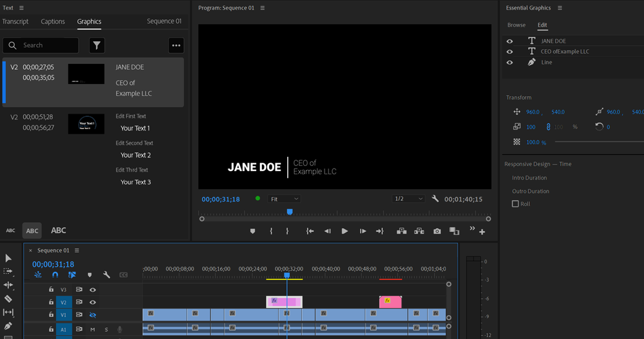Screen dimensions: 644x339
Task: Open the Essential Graphics panel menu
Action: [x=559, y=8]
